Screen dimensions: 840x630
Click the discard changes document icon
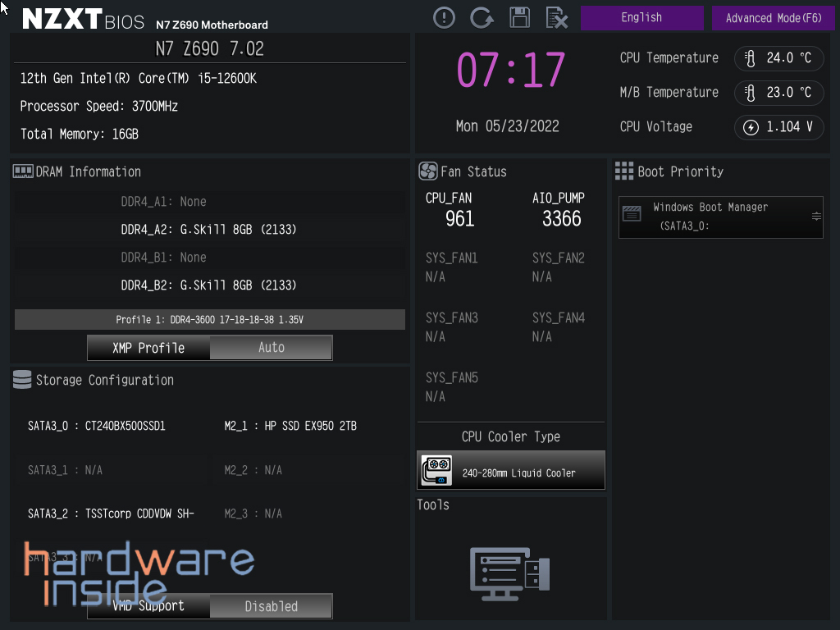point(556,17)
